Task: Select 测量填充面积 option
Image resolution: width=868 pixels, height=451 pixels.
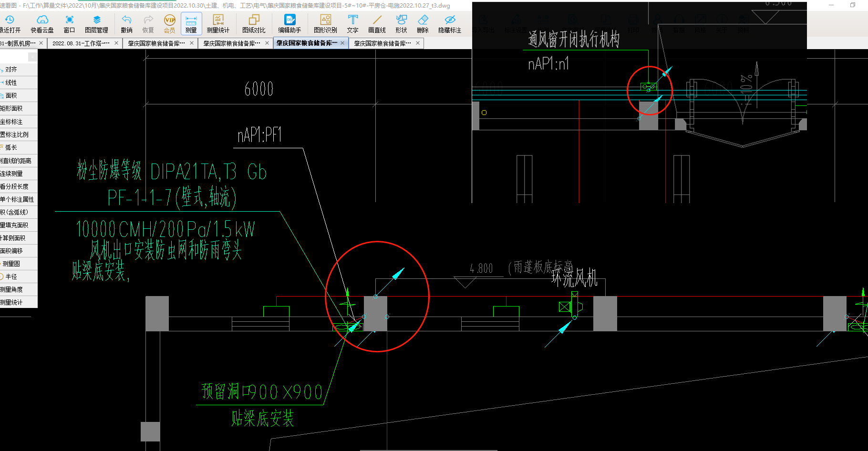Action: (x=19, y=225)
